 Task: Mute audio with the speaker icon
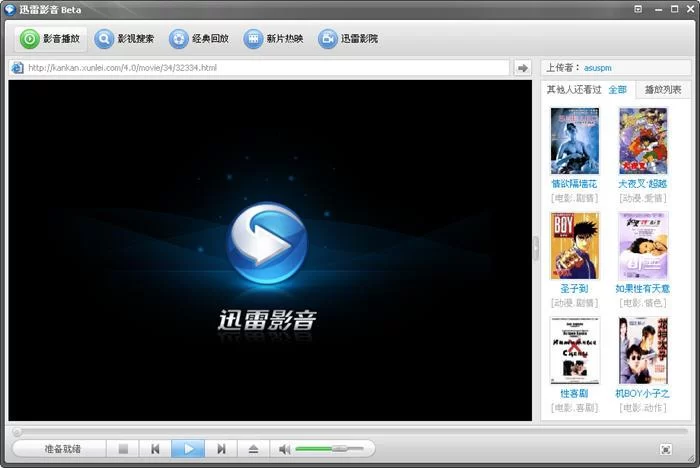284,449
